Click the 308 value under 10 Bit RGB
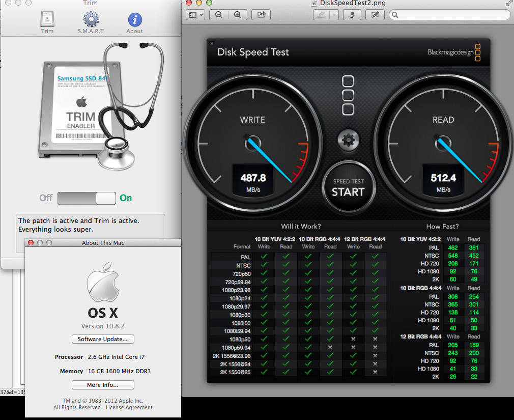The image size is (514, 420). [x=453, y=297]
